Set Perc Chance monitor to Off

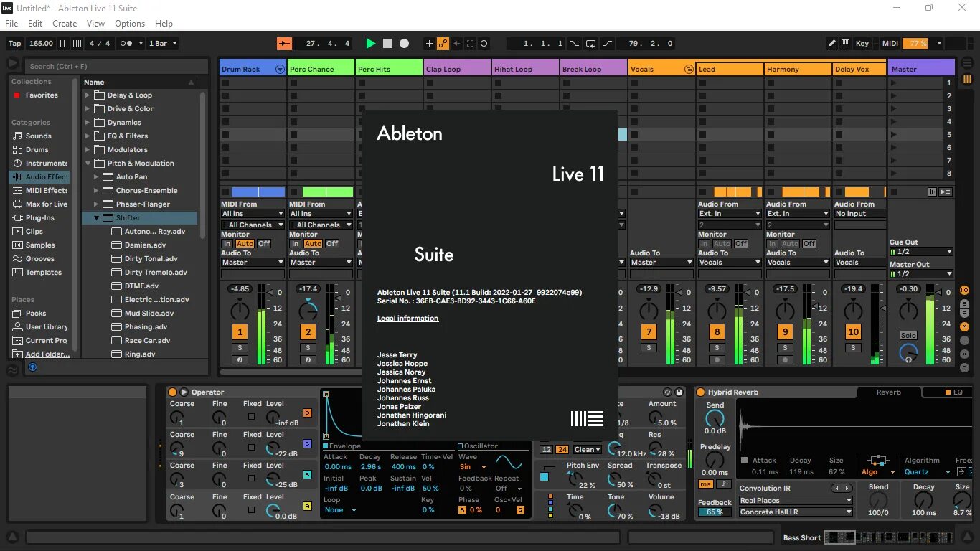pos(332,243)
